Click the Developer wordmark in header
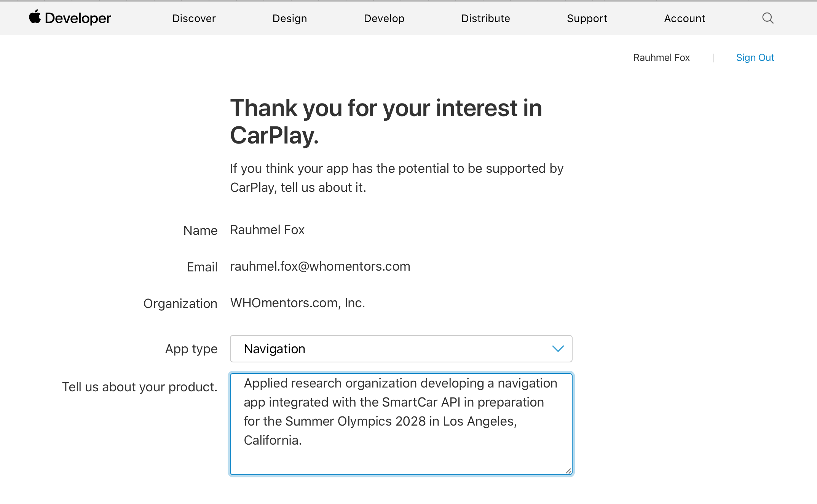The width and height of the screenshot is (817, 504). pos(78,18)
